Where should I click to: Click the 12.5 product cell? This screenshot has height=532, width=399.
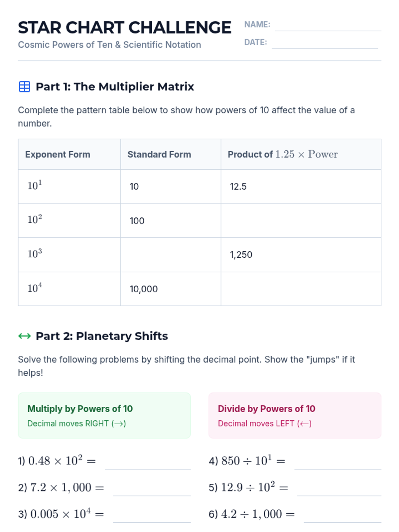tap(238, 187)
